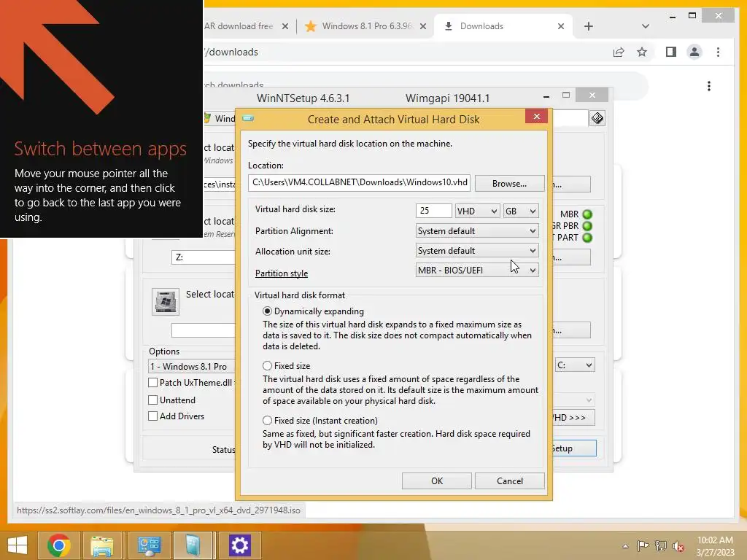Open Chrome profile avatar

click(694, 52)
